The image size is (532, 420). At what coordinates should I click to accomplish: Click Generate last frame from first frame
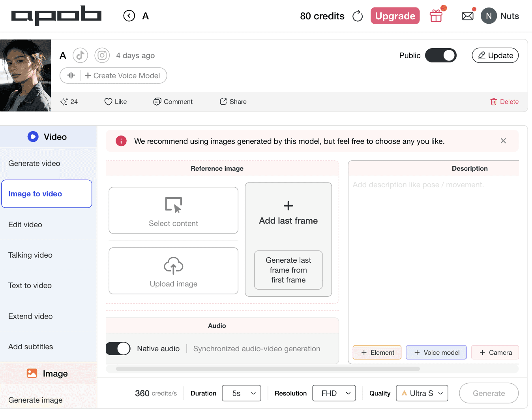pos(288,270)
